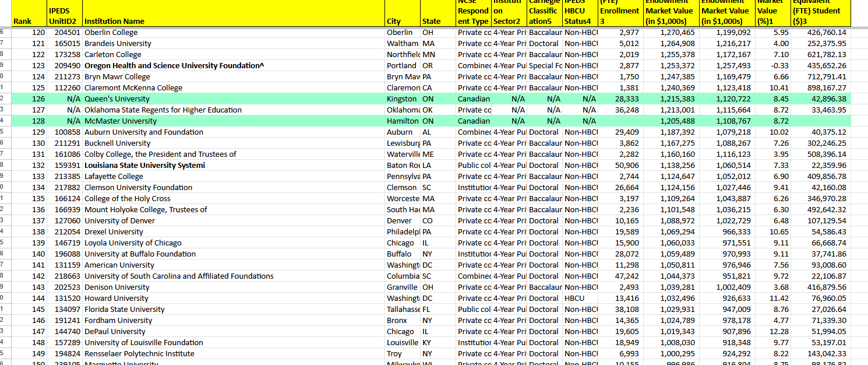Click the Bryn Mawr College name cell
The width and height of the screenshot is (868, 365).
tap(234, 77)
